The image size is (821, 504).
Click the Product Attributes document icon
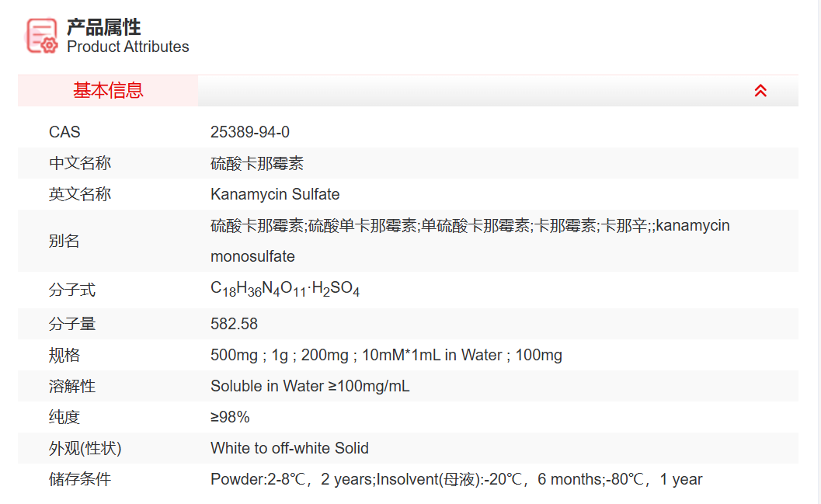tap(42, 36)
